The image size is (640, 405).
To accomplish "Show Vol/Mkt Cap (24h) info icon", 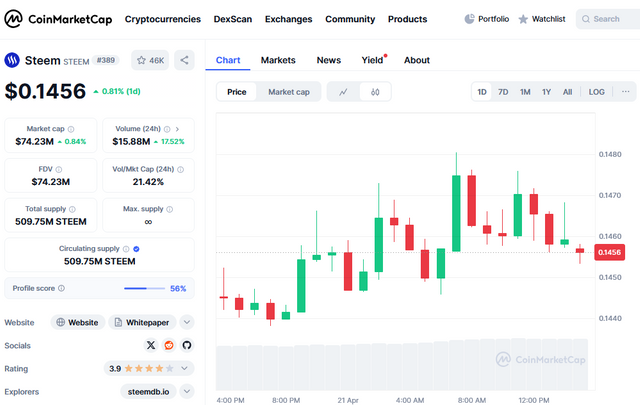I will click(x=180, y=169).
